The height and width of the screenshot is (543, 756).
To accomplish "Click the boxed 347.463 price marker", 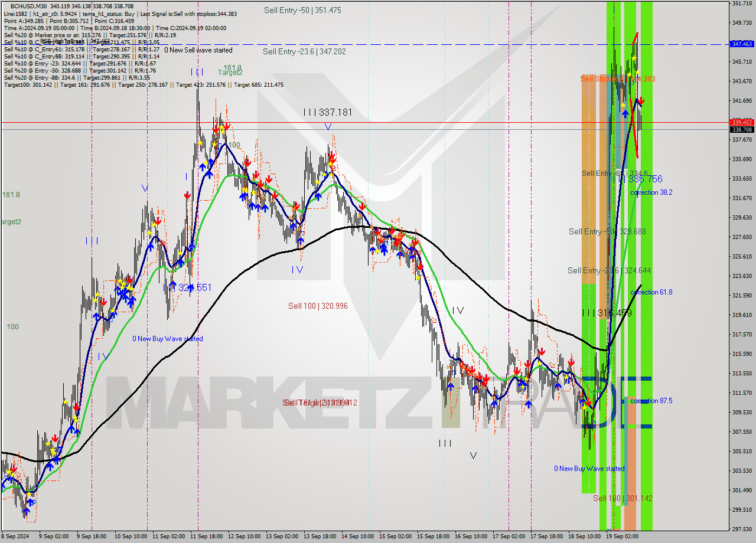I will [741, 44].
